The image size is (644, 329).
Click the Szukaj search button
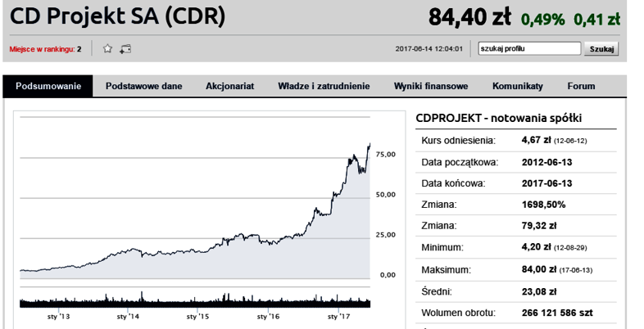click(x=601, y=49)
